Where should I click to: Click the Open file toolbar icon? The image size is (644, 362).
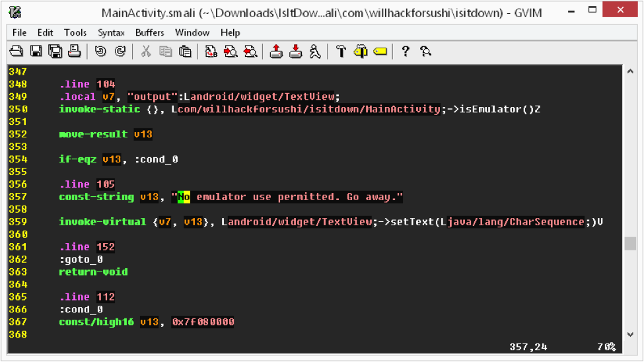pos(17,52)
